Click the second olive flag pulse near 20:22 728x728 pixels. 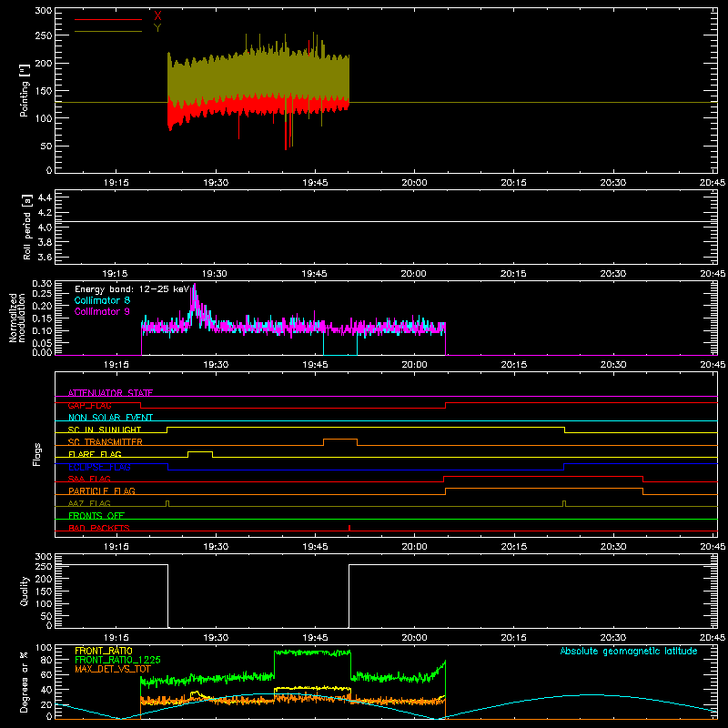pyautogui.click(x=564, y=503)
